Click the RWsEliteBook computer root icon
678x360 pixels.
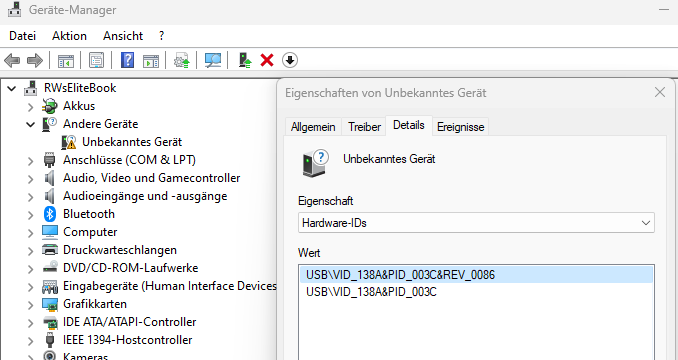(31, 88)
